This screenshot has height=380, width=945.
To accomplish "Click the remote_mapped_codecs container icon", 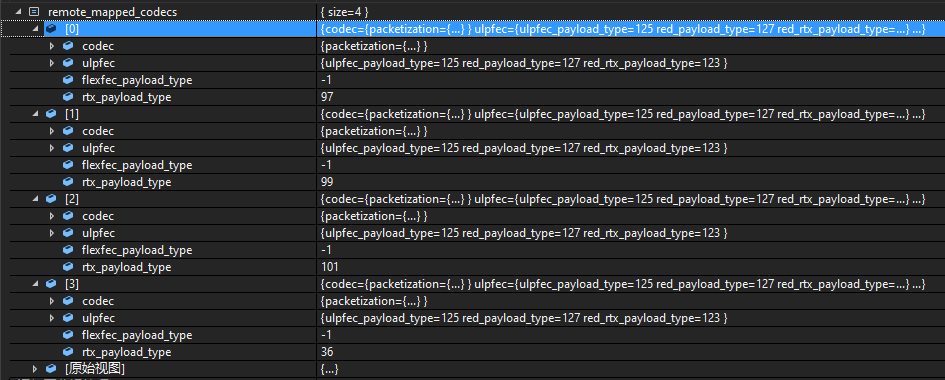I will (x=34, y=11).
